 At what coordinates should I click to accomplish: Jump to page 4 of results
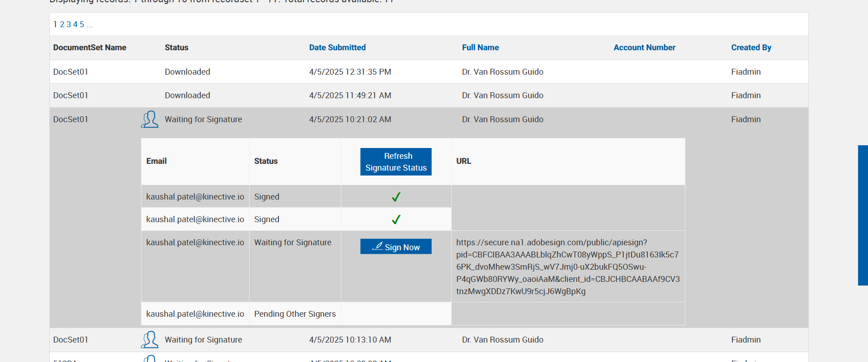(x=75, y=24)
